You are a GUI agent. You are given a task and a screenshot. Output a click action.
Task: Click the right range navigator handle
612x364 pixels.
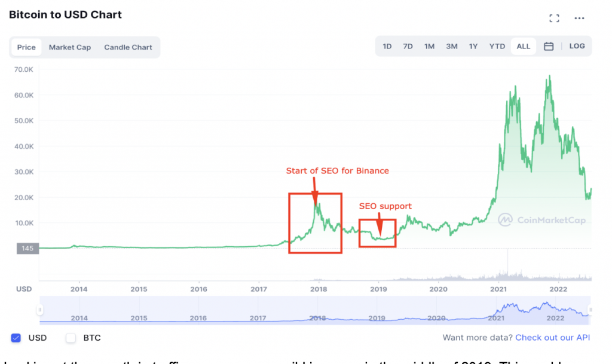[x=590, y=310]
